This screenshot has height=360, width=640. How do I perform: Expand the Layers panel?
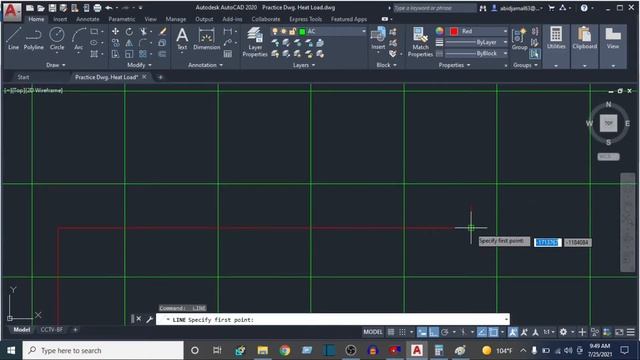[304, 65]
